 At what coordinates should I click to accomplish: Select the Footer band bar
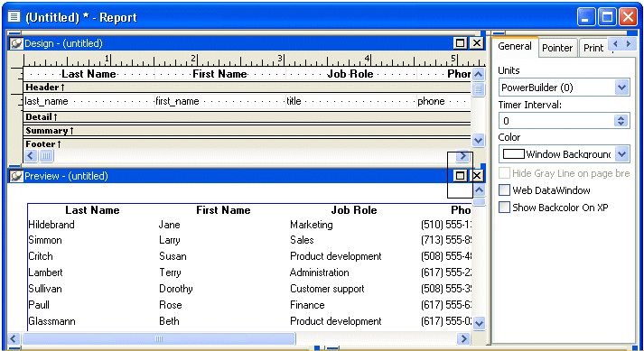(247, 144)
